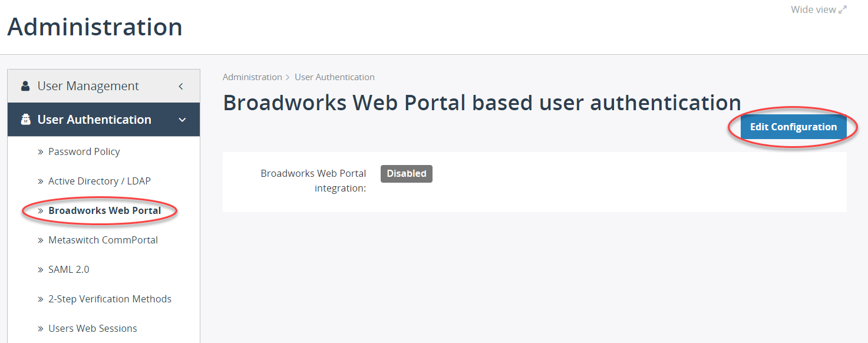Click the arrow icon beside SAML 2.0
868x343 pixels.
39,269
